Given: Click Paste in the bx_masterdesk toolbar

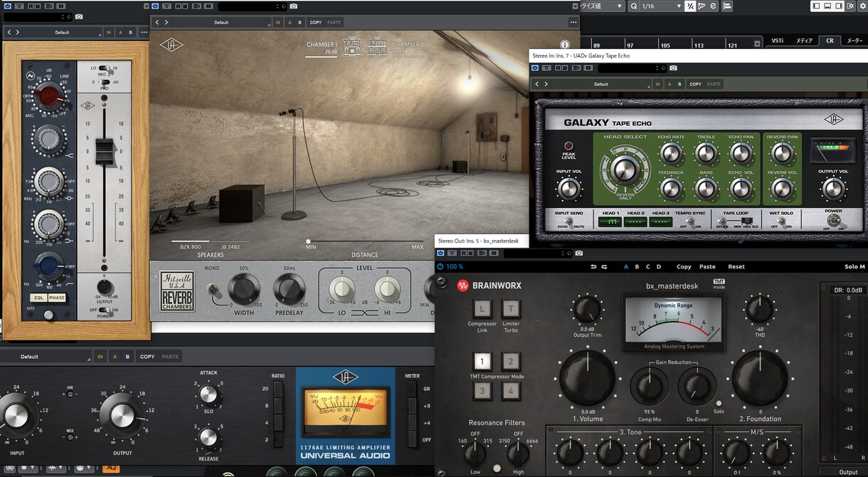Looking at the screenshot, I should point(707,267).
